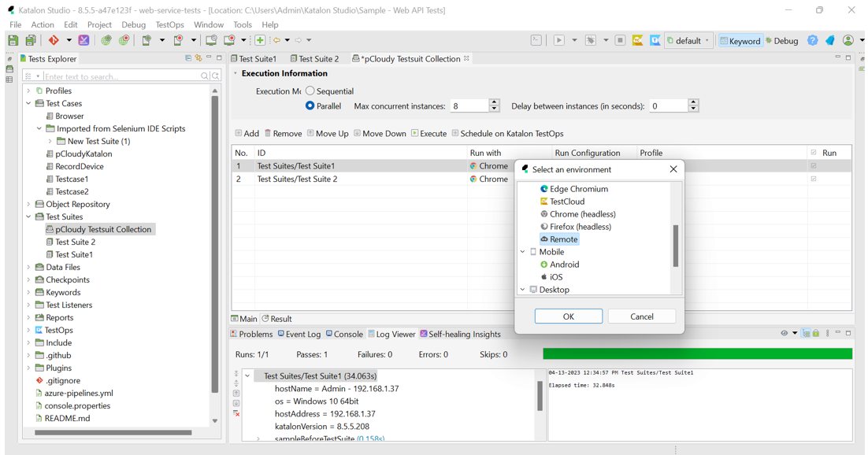Open the default profile dropdown
The image size is (868, 455).
pyautogui.click(x=688, y=41)
